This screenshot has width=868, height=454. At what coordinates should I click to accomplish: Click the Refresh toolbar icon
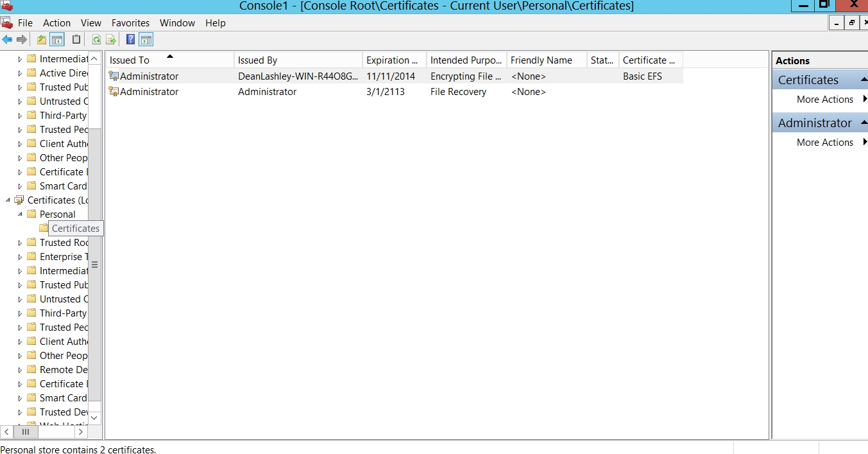96,40
